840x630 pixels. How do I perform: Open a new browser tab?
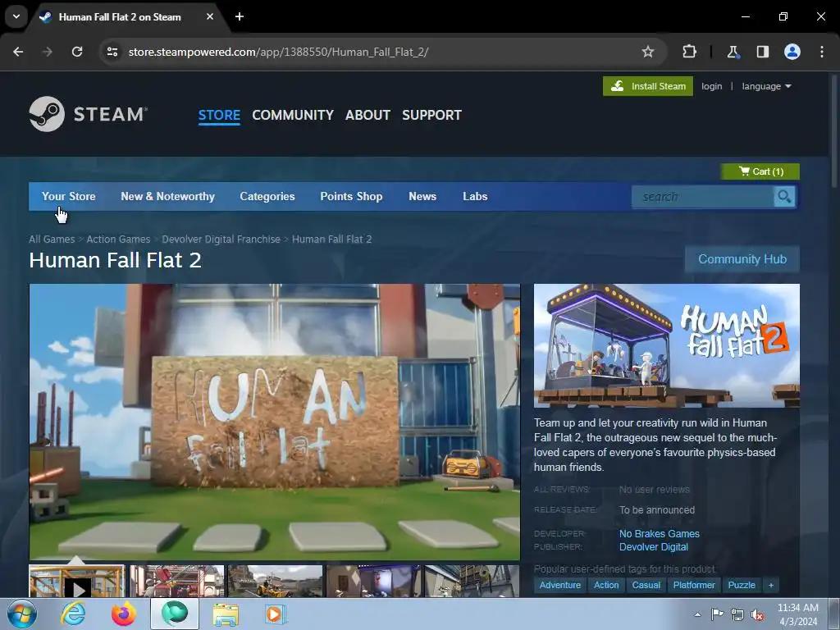[240, 16]
